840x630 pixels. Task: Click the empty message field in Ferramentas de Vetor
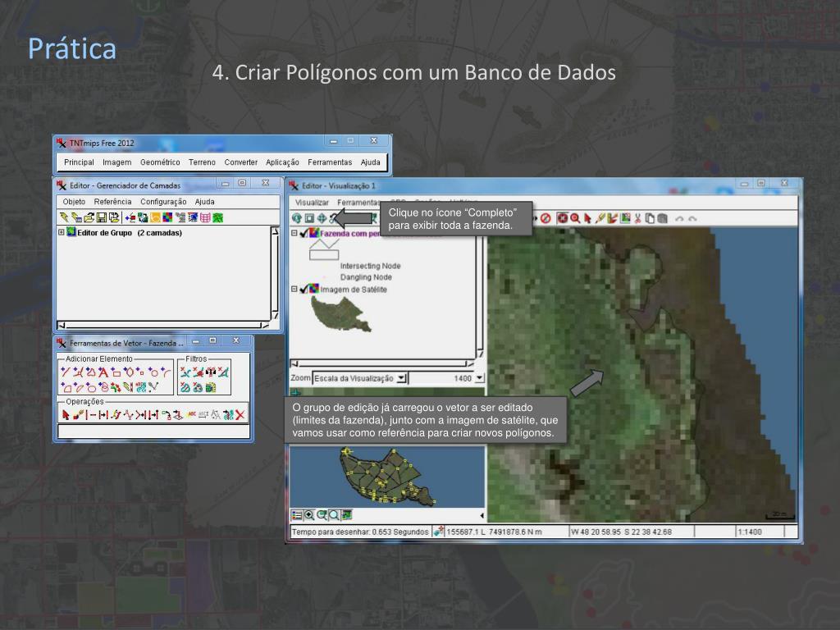point(153,431)
